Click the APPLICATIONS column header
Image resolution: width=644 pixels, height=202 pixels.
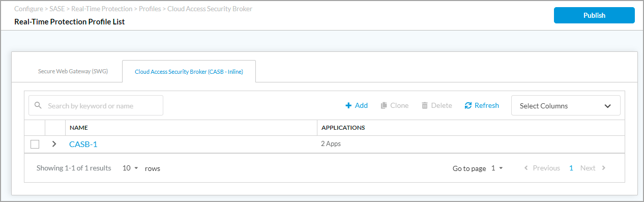pyautogui.click(x=343, y=128)
